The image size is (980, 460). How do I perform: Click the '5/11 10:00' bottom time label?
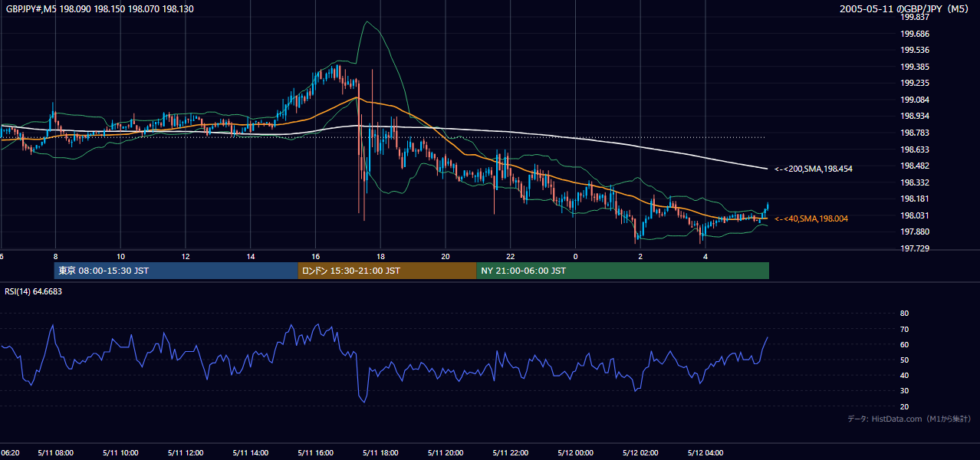point(120,453)
